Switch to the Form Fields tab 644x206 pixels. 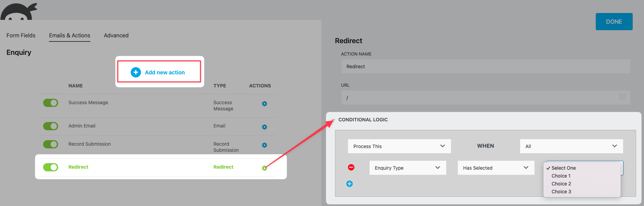[21, 36]
